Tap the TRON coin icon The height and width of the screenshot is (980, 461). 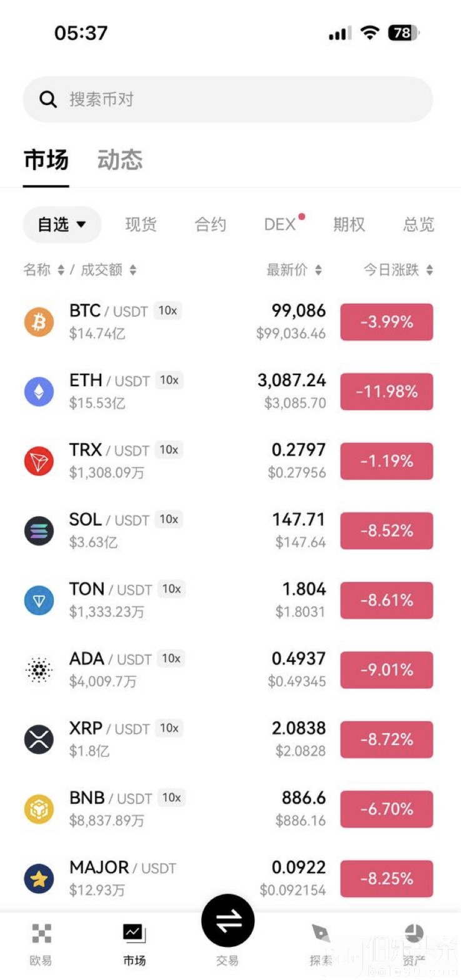pos(39,461)
